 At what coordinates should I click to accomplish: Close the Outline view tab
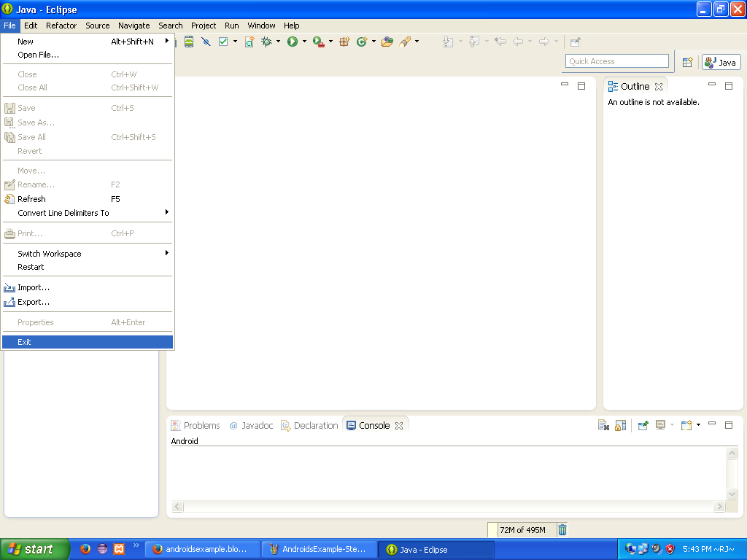659,87
